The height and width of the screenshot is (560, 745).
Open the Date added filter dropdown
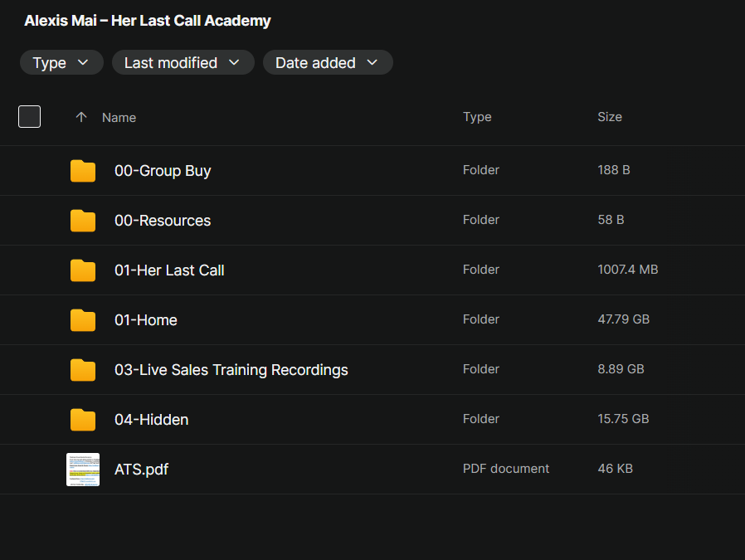[327, 63]
